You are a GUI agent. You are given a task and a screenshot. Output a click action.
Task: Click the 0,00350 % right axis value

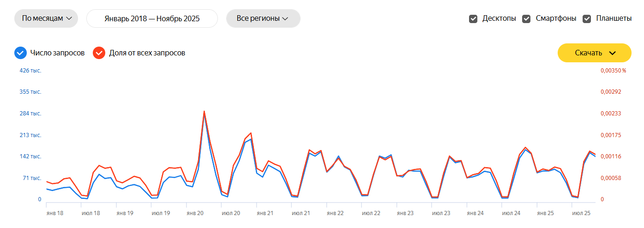(613, 71)
